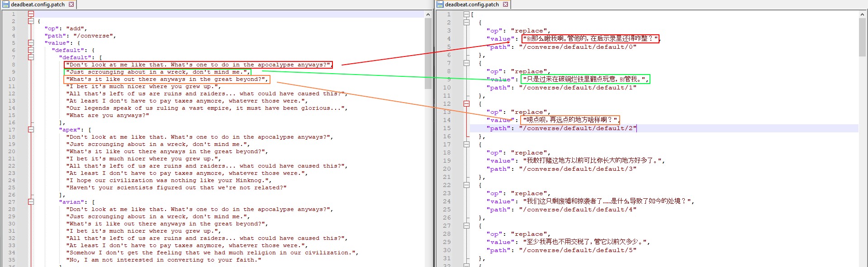The image size is (868, 267).
Task: Collapse fold marker at right line 27
Action: tap(466, 226)
